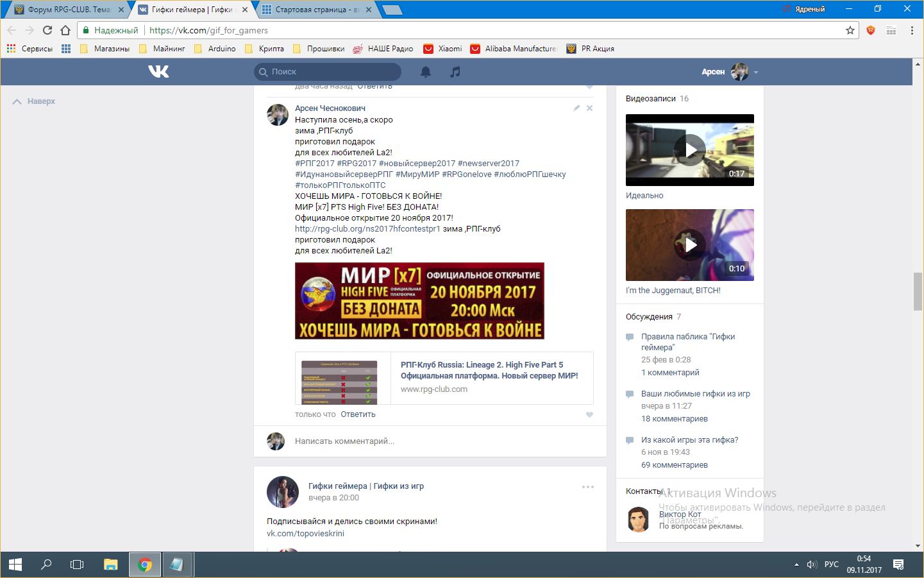Open the notifications bell

[426, 72]
